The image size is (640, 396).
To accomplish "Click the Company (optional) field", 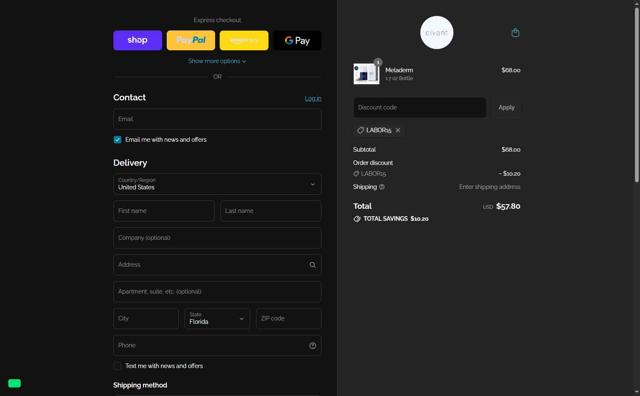I will point(217,238).
